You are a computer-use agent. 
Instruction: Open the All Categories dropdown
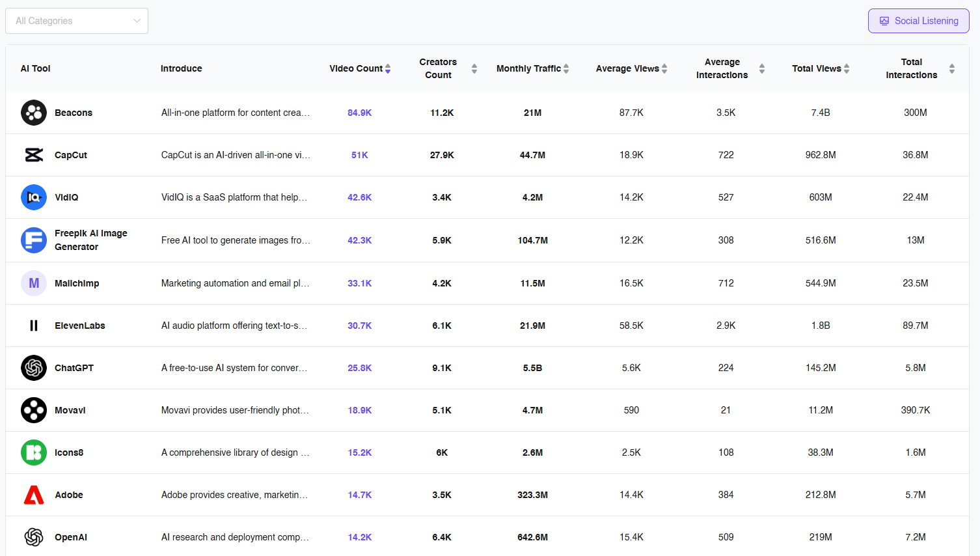click(x=76, y=21)
